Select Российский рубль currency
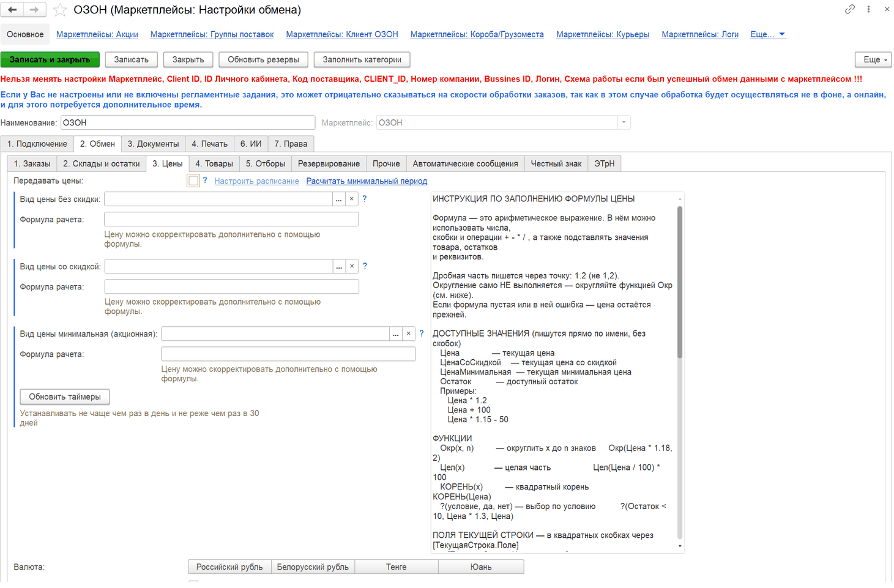The width and height of the screenshot is (894, 588). click(229, 567)
